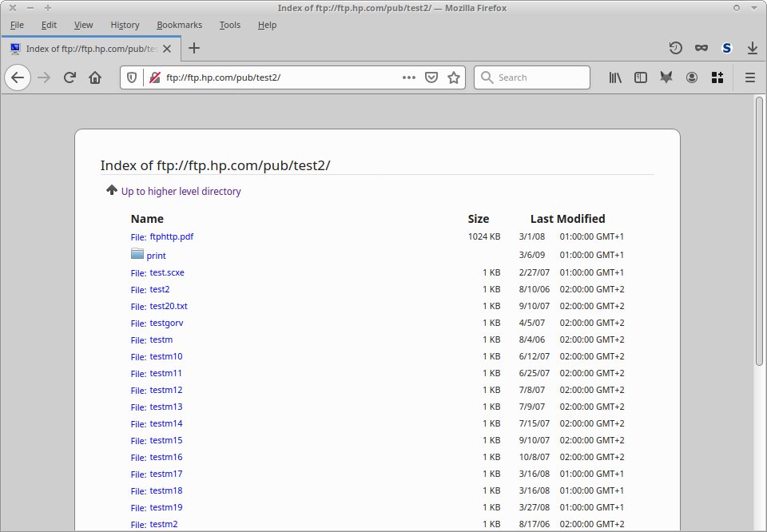
Task: Open the History menu
Action: (x=125, y=25)
